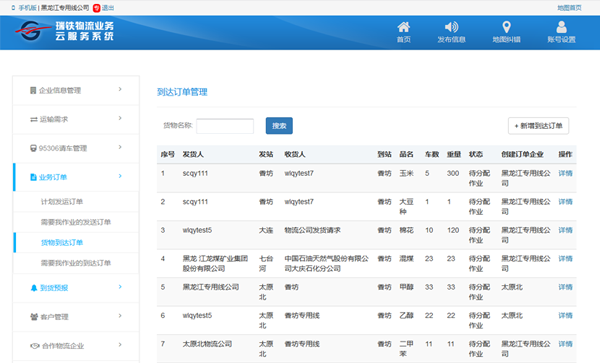Click 到达订单管理 page title
This screenshot has height=363, width=600.
pyautogui.click(x=182, y=92)
